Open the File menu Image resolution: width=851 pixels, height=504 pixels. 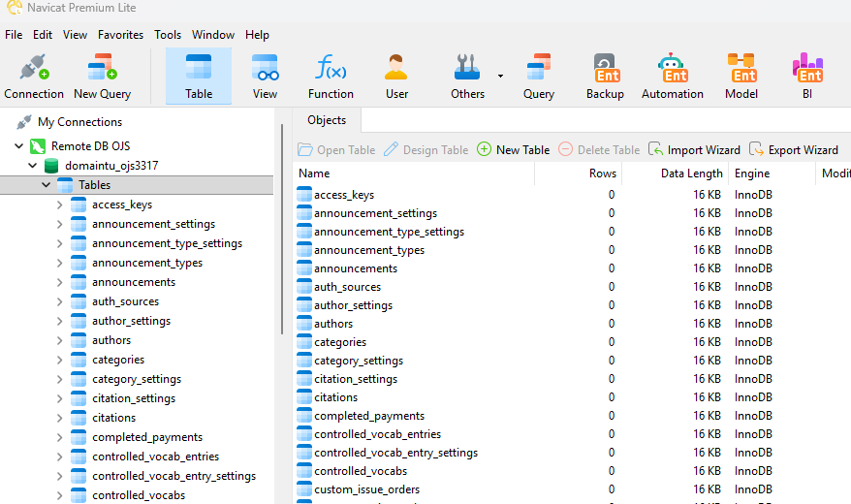[14, 35]
